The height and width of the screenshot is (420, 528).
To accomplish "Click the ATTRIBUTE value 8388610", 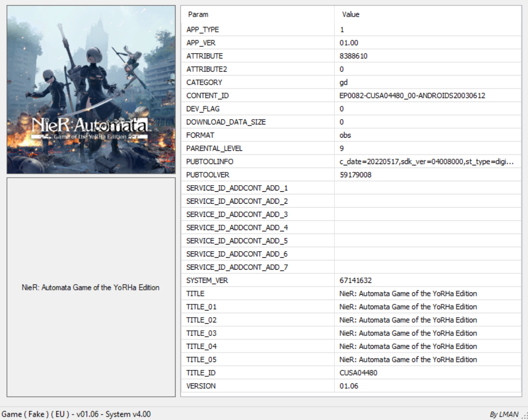I will click(x=354, y=56).
